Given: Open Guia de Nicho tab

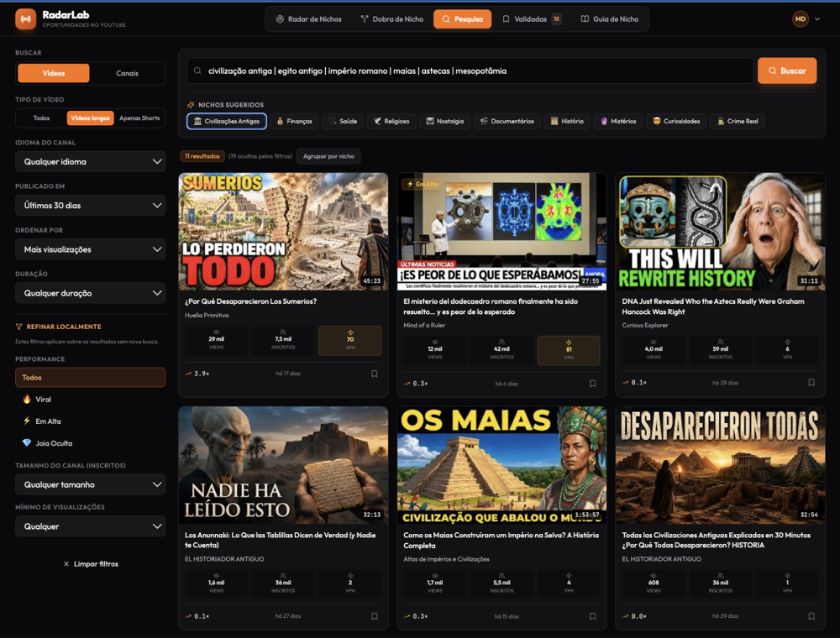Looking at the screenshot, I should (x=610, y=18).
